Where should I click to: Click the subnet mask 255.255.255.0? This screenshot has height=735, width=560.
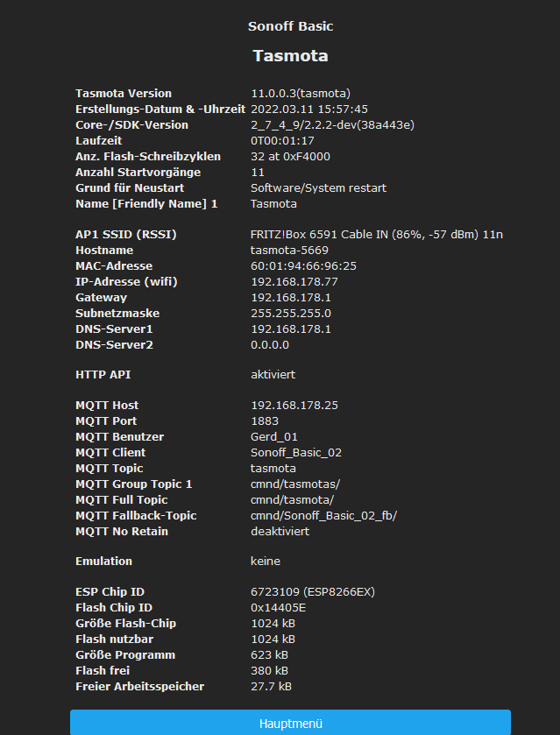(291, 314)
